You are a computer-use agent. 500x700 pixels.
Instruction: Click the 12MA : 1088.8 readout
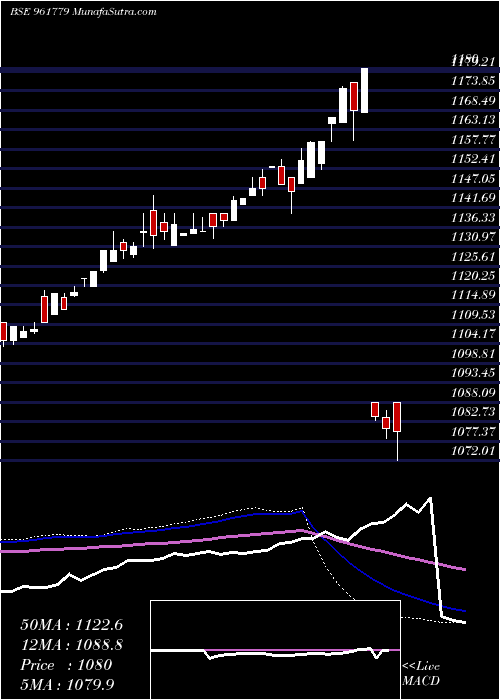point(71,645)
